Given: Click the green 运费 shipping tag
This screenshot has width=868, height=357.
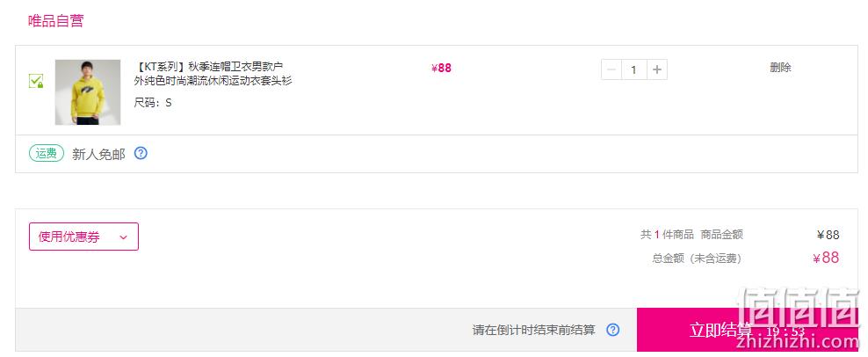Looking at the screenshot, I should tap(47, 154).
